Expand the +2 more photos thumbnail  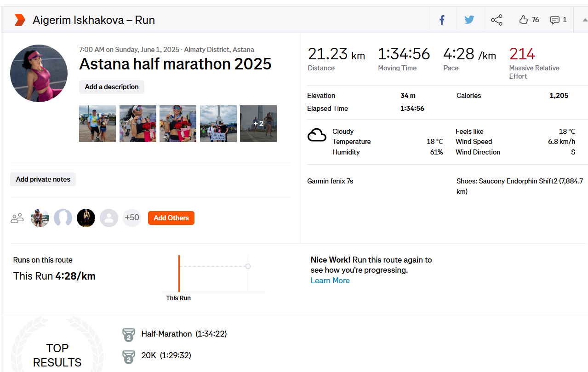tap(258, 124)
